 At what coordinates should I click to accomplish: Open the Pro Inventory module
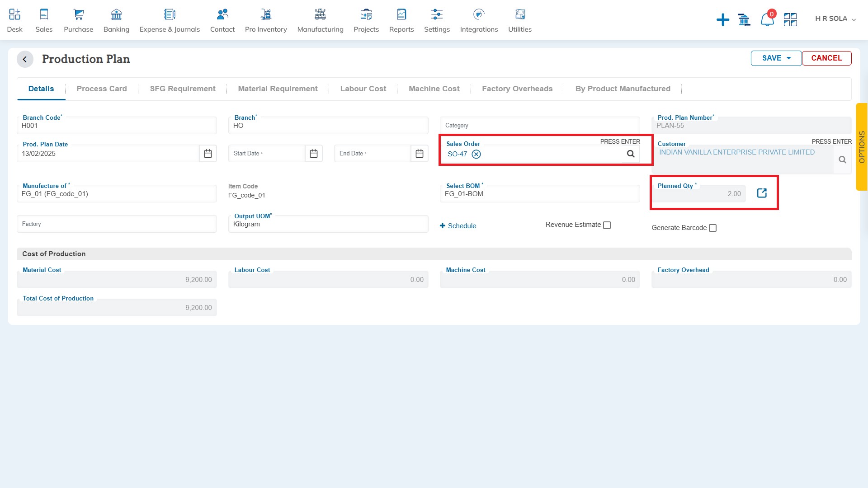point(266,20)
